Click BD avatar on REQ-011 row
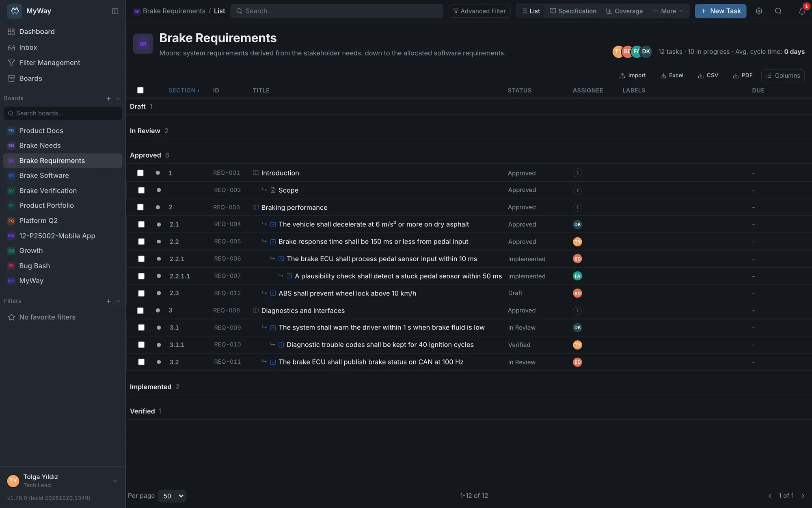 click(x=577, y=362)
